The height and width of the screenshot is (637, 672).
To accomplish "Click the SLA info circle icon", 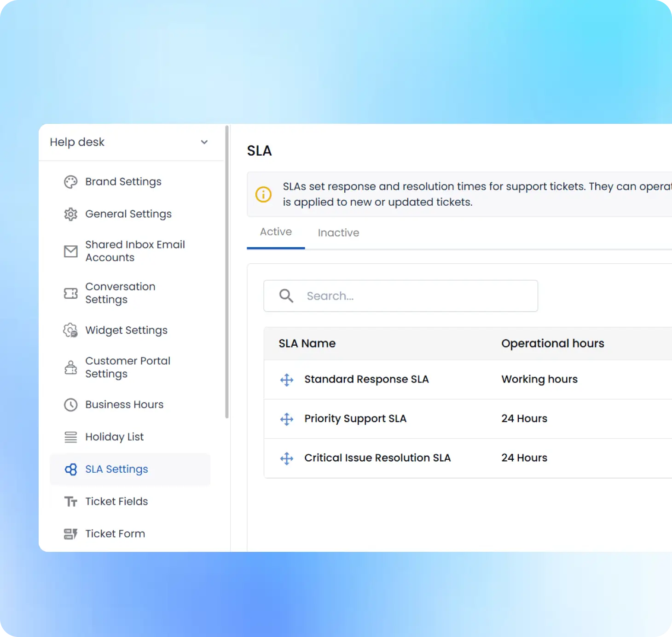I will pos(263,194).
